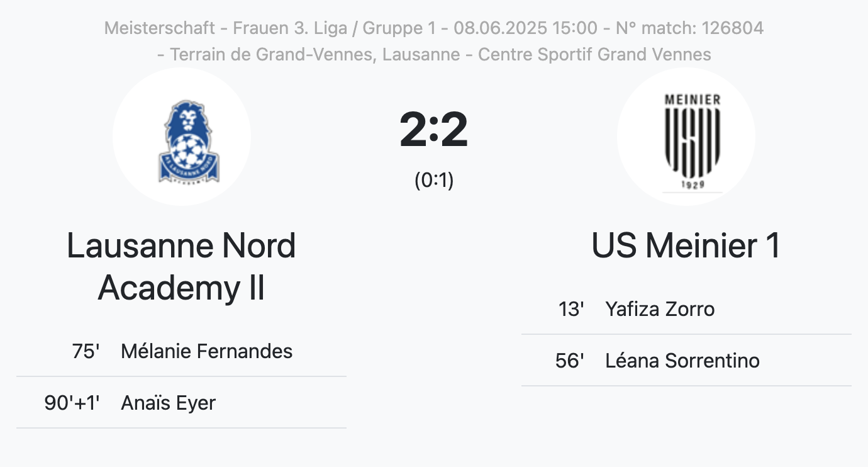This screenshot has height=467, width=868.
Task: Select scorer Yafiza Zorro
Action: 660,309
